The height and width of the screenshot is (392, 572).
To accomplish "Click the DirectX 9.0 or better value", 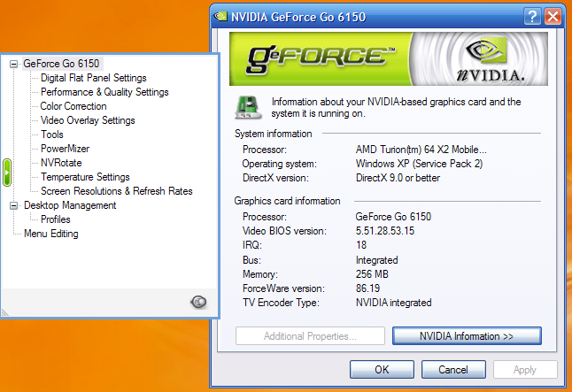I will [398, 178].
